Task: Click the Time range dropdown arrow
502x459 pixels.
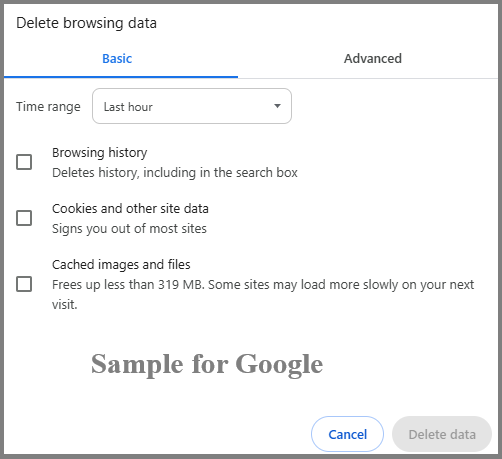Action: tap(277, 106)
